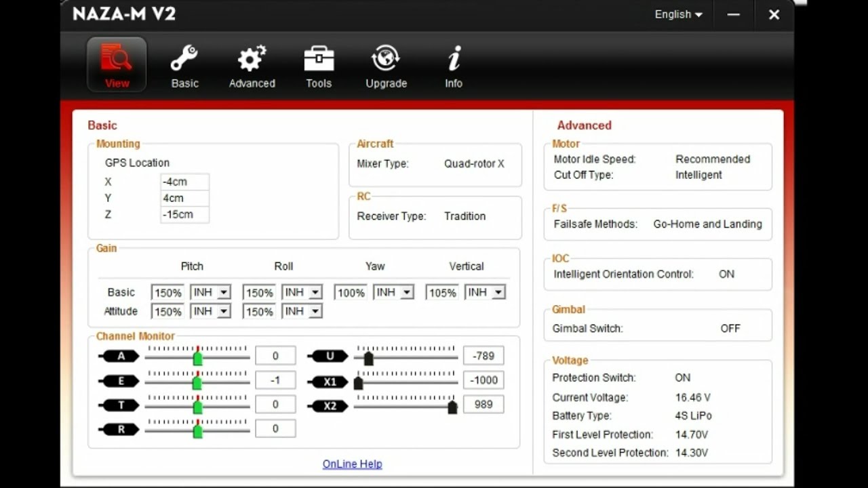
Task: Click Gimbal Switch OFF value
Action: click(730, 328)
